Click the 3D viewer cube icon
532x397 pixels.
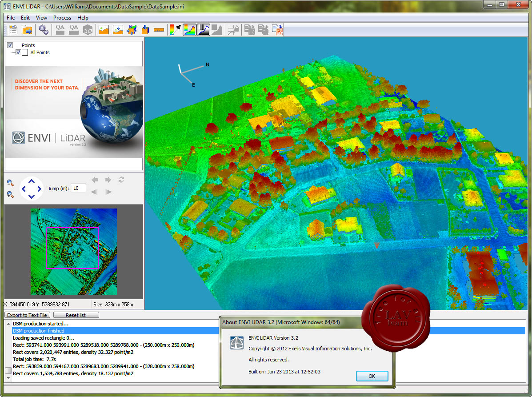pos(88,30)
